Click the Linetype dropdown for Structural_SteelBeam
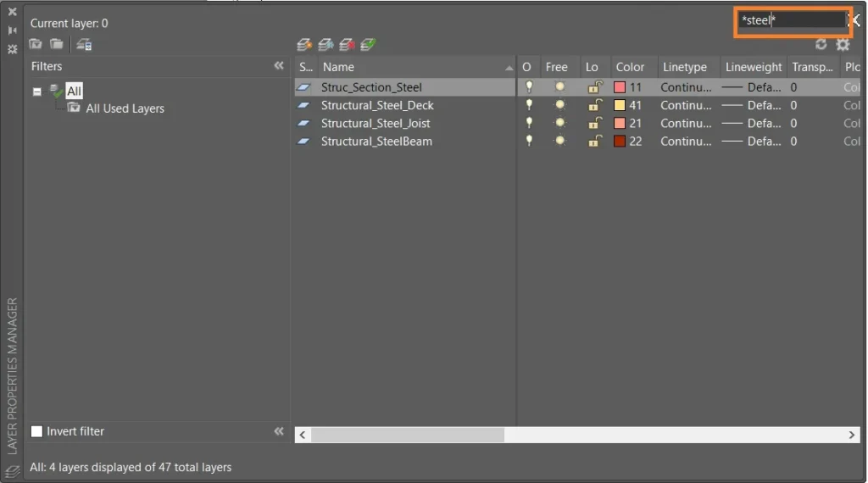 click(x=686, y=142)
